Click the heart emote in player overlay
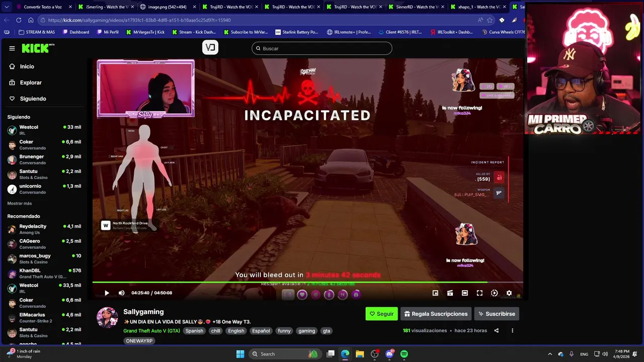The image size is (644, 362). [x=302, y=295]
